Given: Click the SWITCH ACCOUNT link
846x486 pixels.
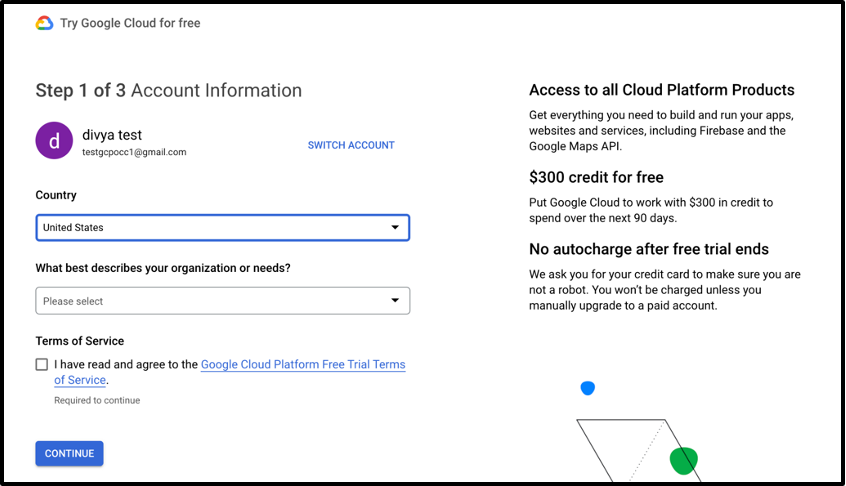Looking at the screenshot, I should [x=351, y=145].
